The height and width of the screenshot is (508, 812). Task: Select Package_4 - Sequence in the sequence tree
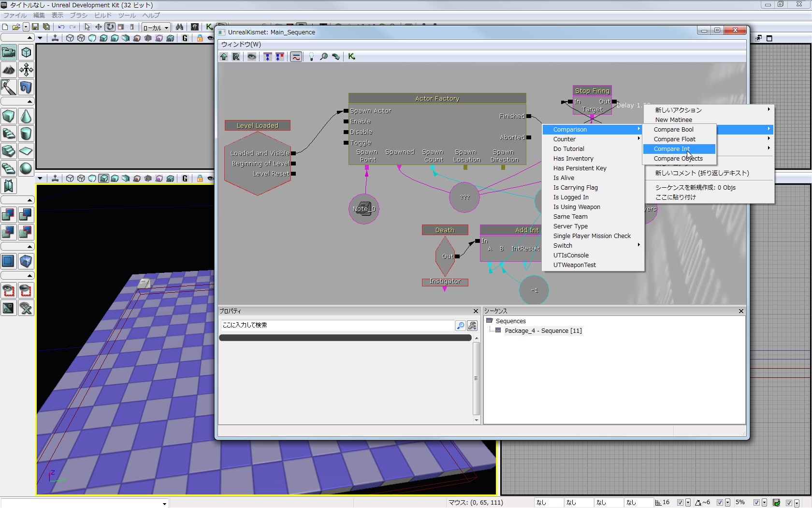pos(543,330)
